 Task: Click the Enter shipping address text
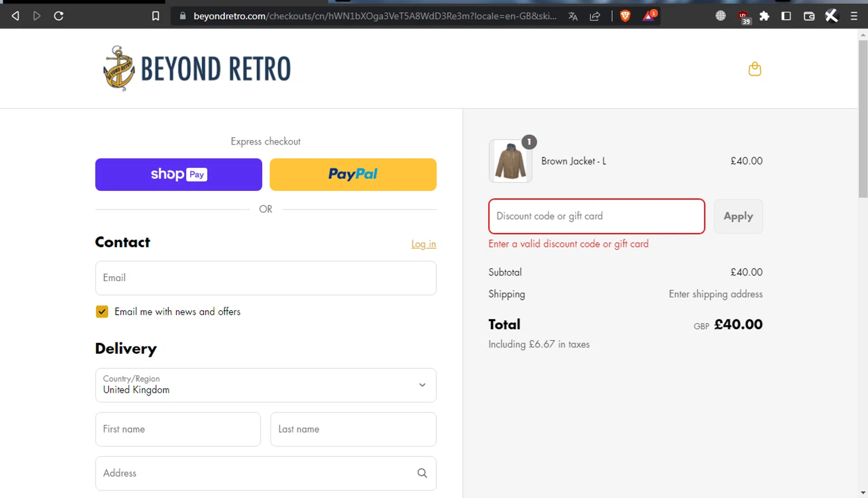coord(716,294)
